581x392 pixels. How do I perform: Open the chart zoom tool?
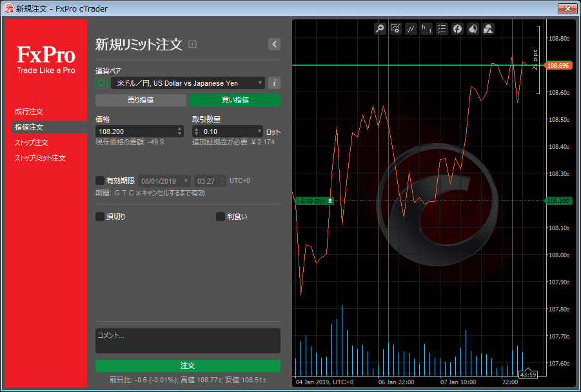click(380, 28)
